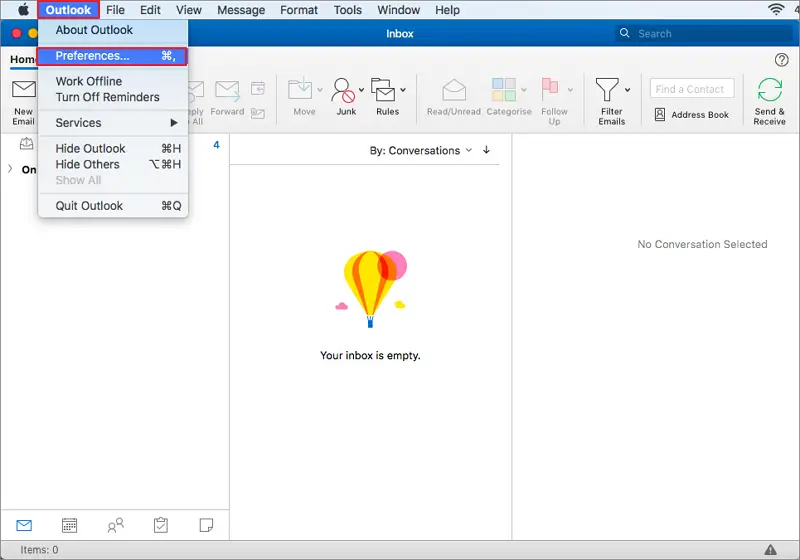The image size is (800, 560).
Task: Expand the Rules dropdown arrow
Action: (403, 90)
